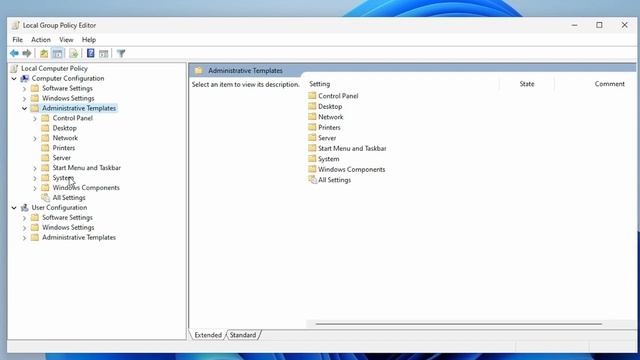Viewport: 640px width, 360px height.
Task: Click User Configuration icon in tree
Action: pos(25,207)
